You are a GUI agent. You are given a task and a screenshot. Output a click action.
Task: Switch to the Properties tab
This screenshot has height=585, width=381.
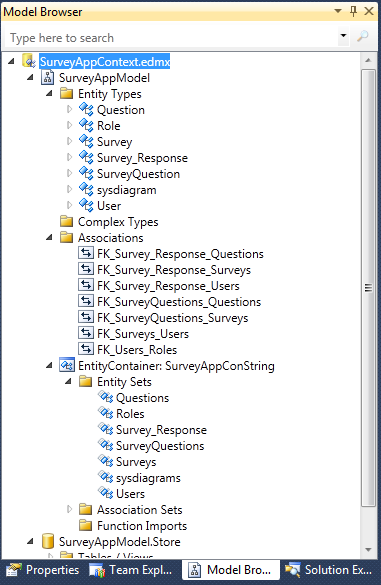pyautogui.click(x=42, y=570)
